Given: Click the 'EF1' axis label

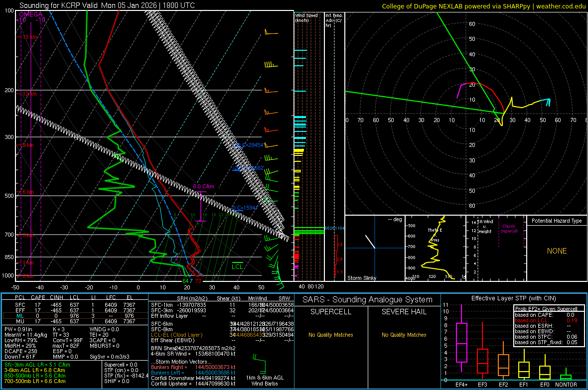Looking at the screenshot, I should pyautogui.click(x=524, y=385).
